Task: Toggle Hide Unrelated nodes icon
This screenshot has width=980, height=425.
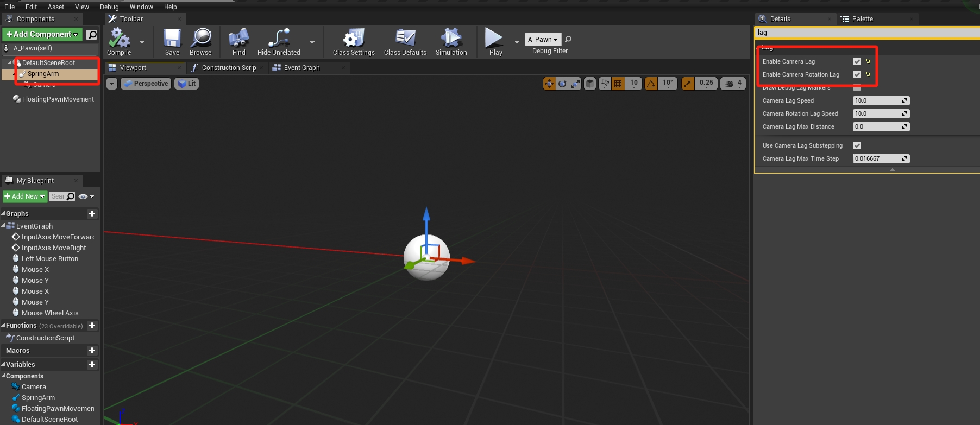Action: pos(278,39)
